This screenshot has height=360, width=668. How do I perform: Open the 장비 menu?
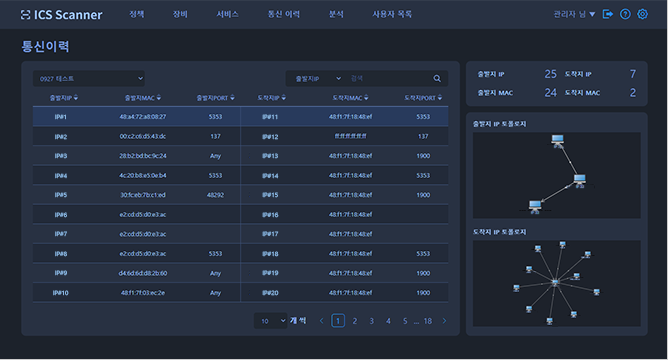click(x=180, y=14)
